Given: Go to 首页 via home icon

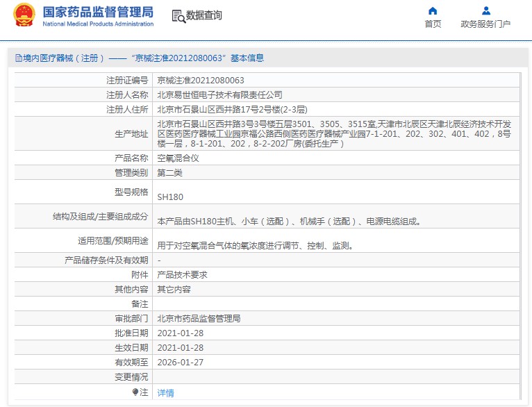Looking at the screenshot, I should (x=433, y=11).
